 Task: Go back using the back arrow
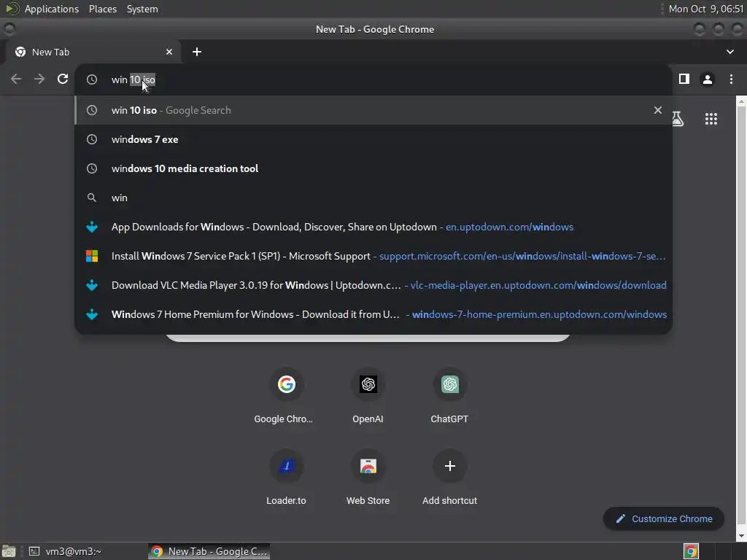coord(16,79)
